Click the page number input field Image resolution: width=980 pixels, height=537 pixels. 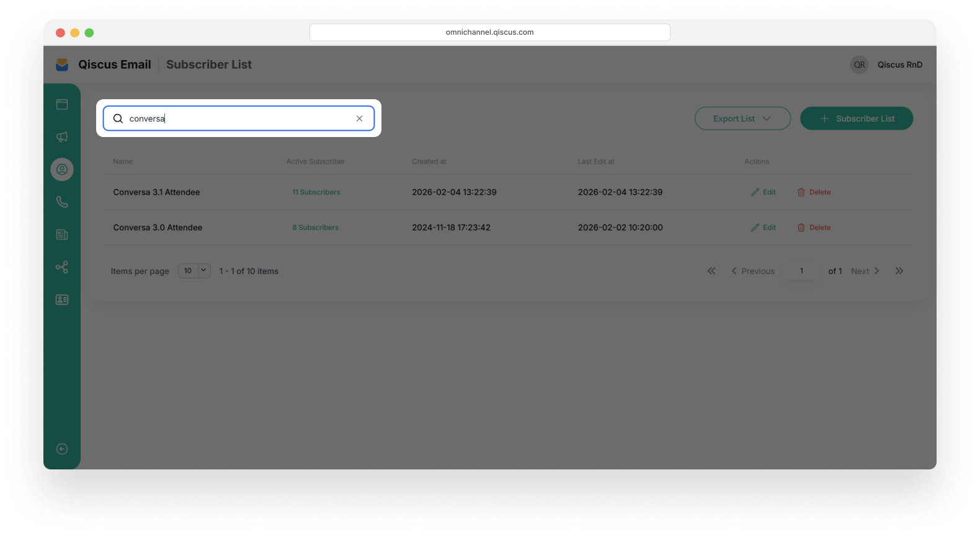pos(801,271)
